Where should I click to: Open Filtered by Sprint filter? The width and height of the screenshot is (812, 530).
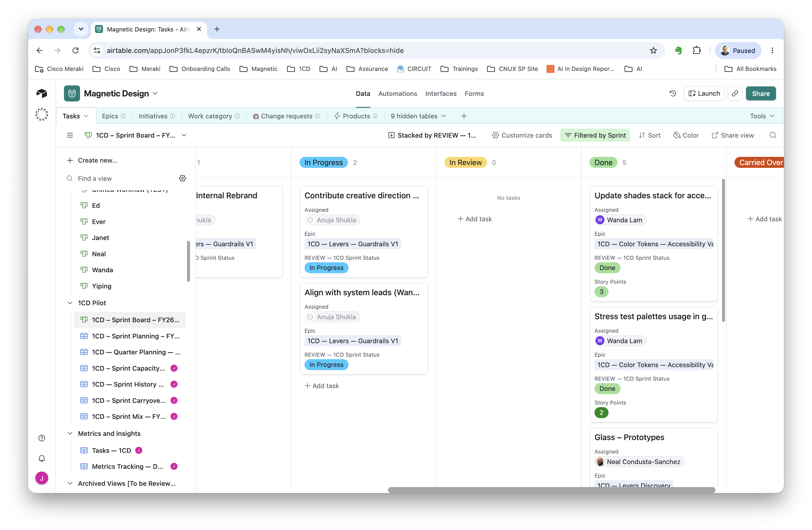(x=595, y=135)
